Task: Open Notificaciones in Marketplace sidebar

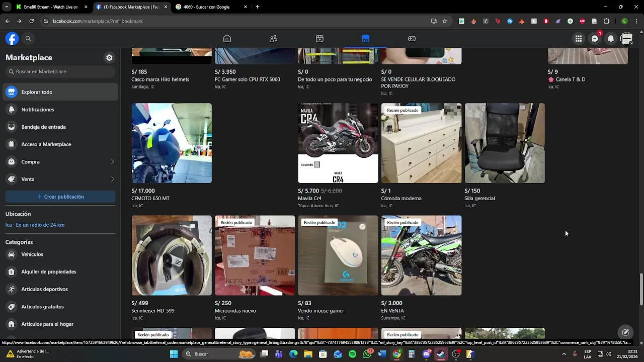Action: (61, 110)
